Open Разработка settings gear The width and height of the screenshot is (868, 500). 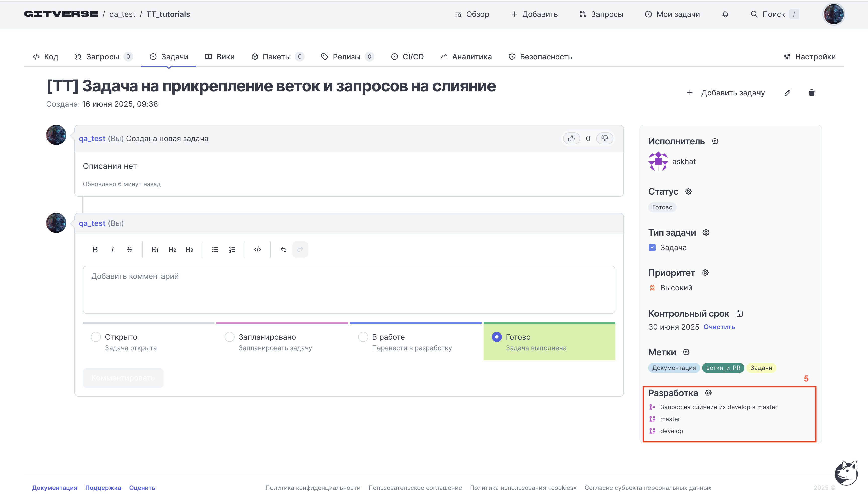point(708,393)
